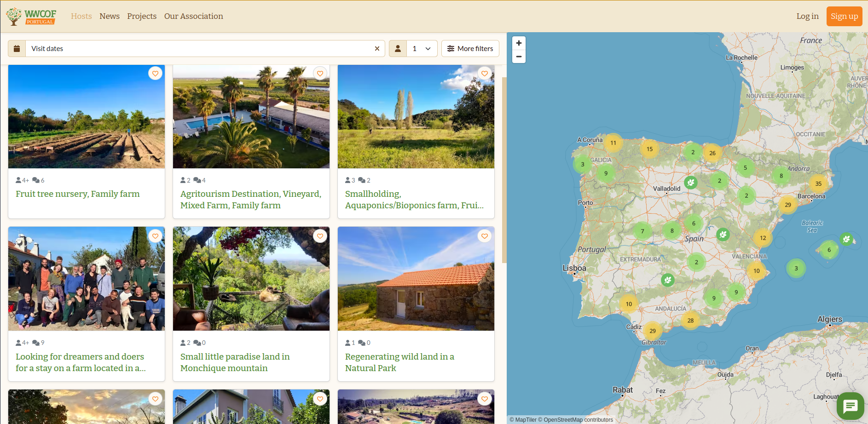Image resolution: width=868 pixels, height=424 pixels.
Task: Zoom in on the map with the plus control
Action: (x=519, y=43)
